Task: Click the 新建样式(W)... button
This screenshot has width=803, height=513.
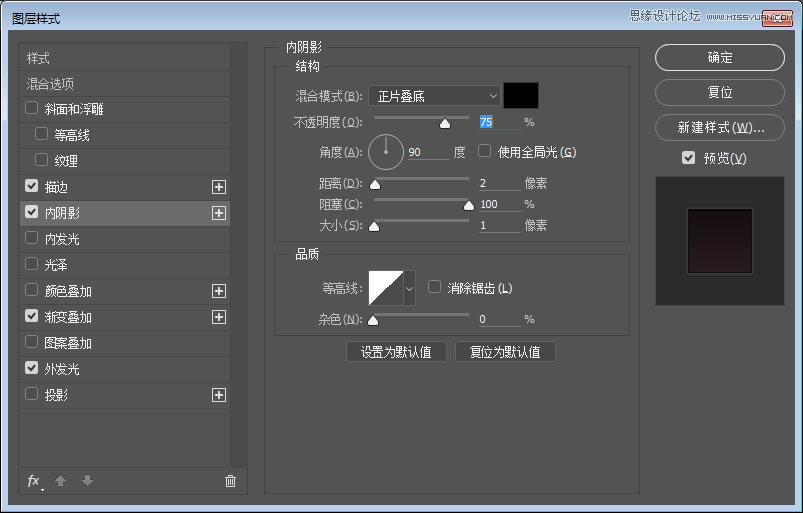Action: tap(720, 127)
